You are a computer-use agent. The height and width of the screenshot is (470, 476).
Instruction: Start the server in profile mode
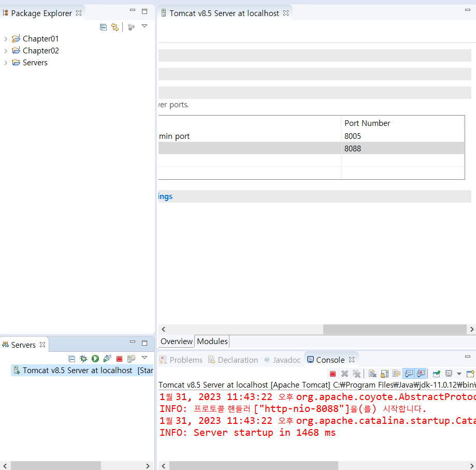[x=107, y=359]
